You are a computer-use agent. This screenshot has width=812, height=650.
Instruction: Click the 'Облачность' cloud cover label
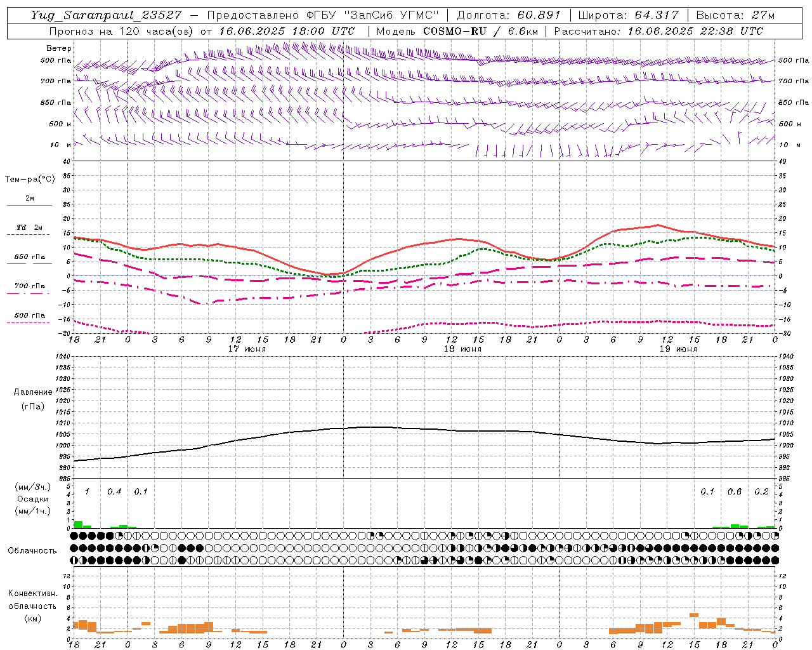(32, 551)
